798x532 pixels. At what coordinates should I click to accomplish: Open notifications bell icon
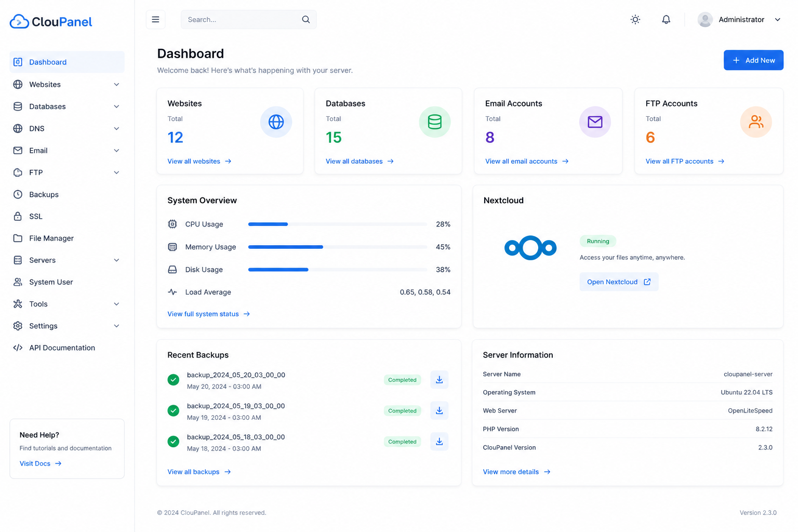[666, 20]
